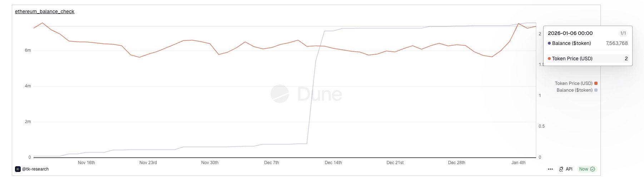Click the Dec 14th x-axis date label
Image resolution: width=644 pixels, height=183 pixels.
[x=333, y=163]
